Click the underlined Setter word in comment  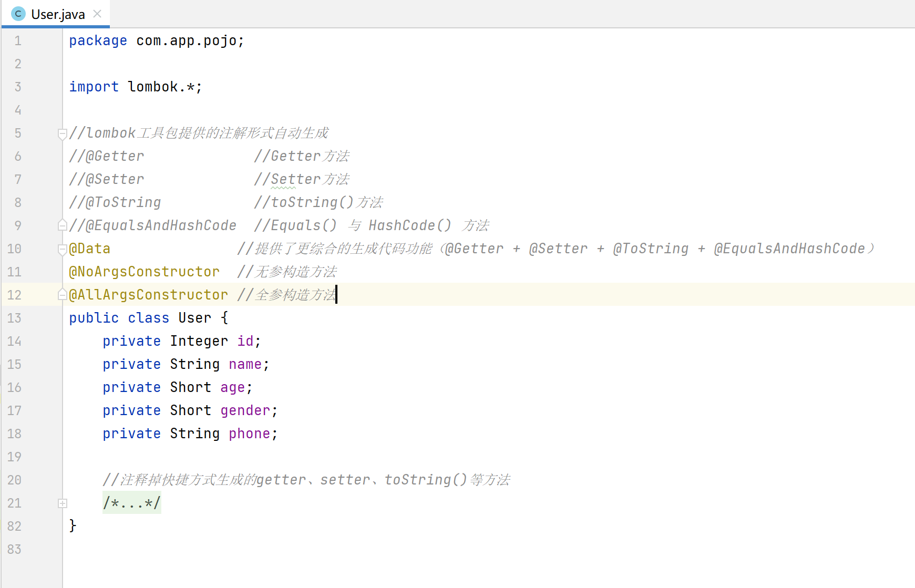(296, 179)
